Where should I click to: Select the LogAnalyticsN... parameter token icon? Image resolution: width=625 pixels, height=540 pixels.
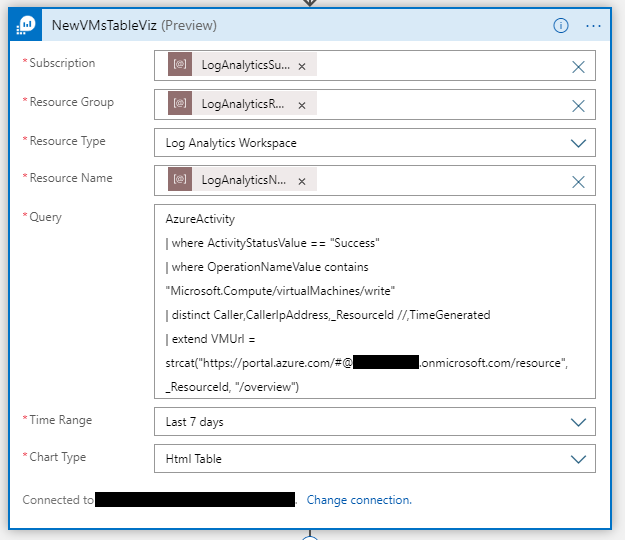pos(180,179)
